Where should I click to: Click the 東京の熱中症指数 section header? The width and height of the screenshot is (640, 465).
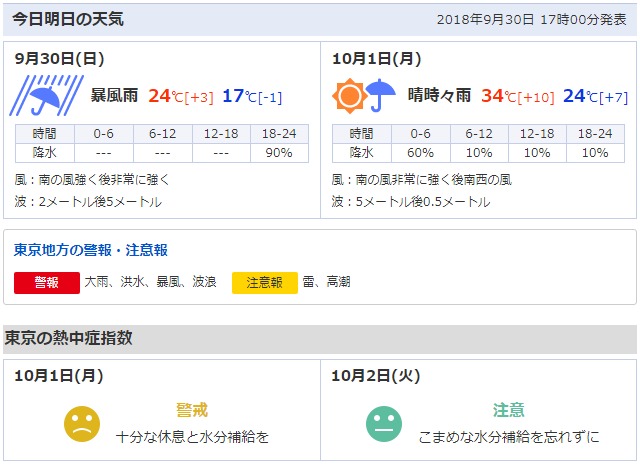(69, 338)
